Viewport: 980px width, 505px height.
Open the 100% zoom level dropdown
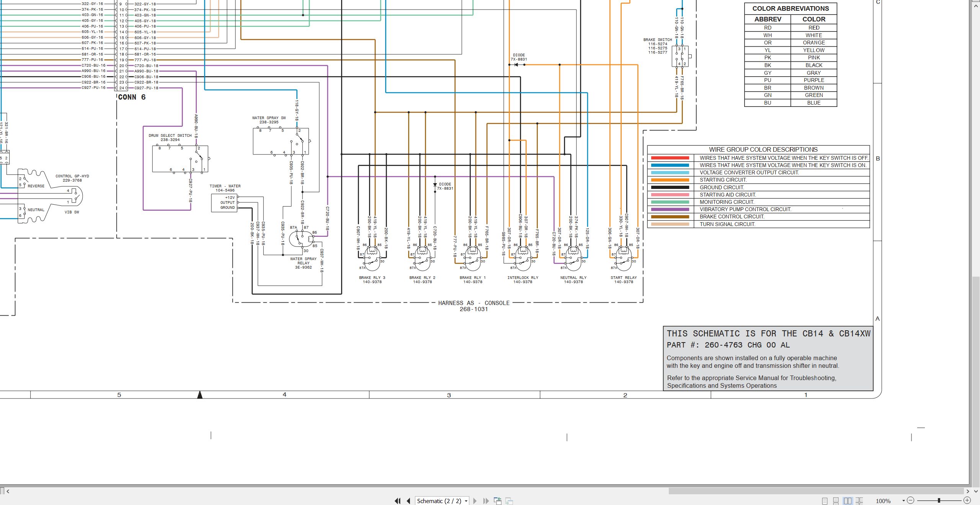pos(903,501)
